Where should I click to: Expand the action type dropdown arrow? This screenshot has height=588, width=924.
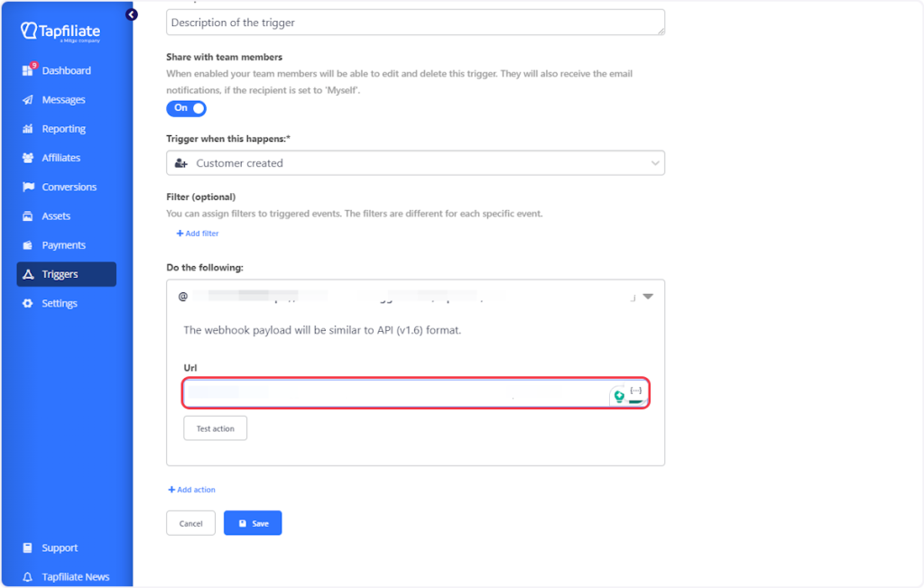coord(647,296)
